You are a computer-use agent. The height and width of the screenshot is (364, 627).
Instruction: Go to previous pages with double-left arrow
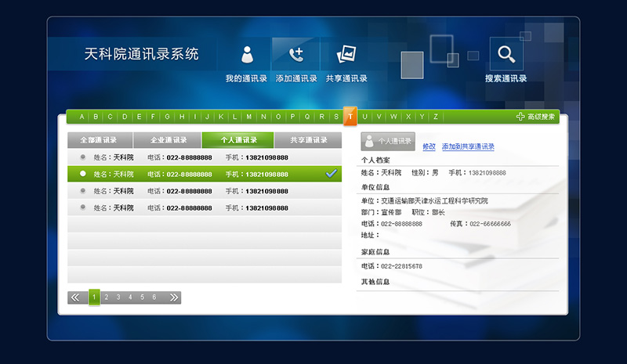coord(77,297)
